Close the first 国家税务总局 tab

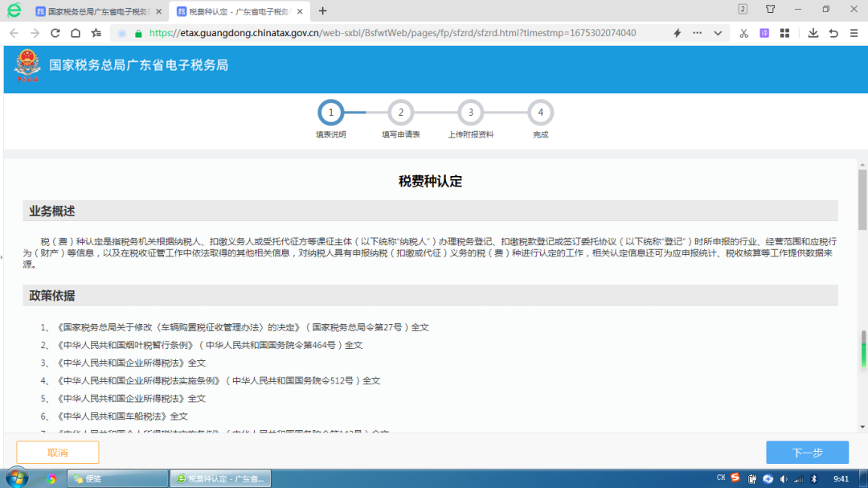(x=159, y=11)
